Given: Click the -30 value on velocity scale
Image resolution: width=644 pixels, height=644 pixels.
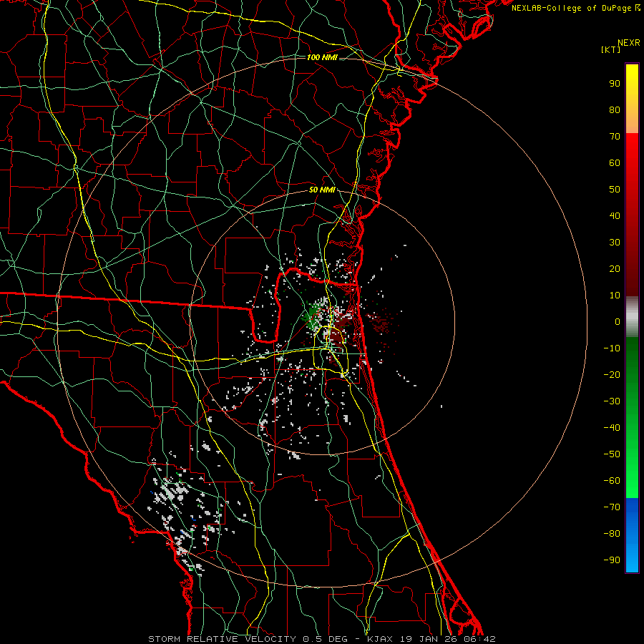Looking at the screenshot, I should coord(612,401).
